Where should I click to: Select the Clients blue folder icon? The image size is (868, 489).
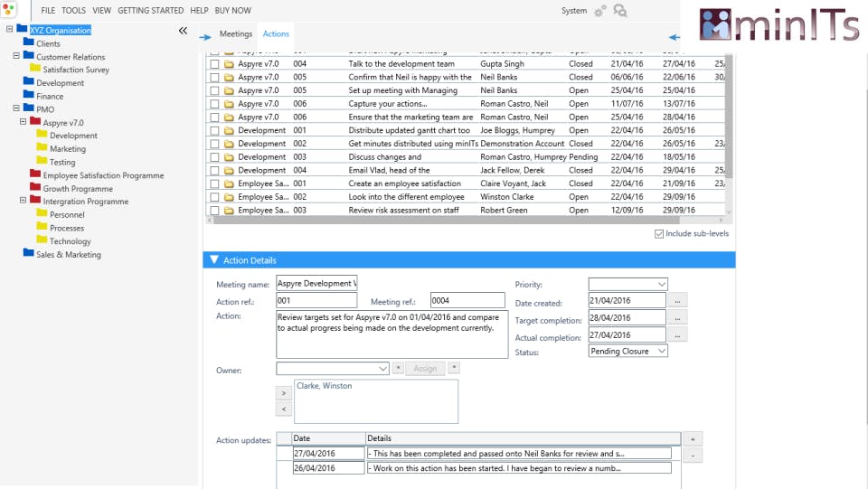[29, 42]
